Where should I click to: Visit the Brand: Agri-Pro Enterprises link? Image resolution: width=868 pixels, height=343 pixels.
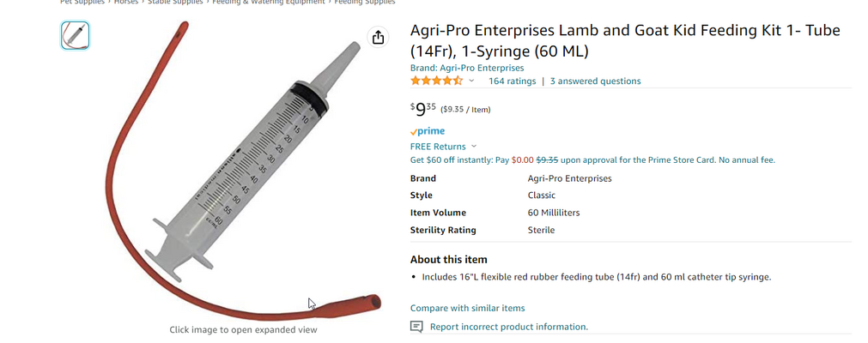[x=467, y=68]
